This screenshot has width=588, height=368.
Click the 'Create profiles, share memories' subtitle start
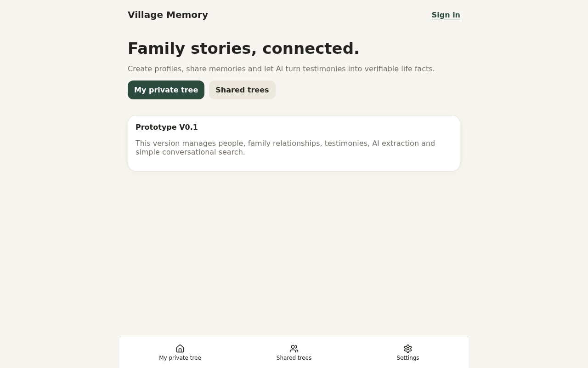tap(187, 69)
